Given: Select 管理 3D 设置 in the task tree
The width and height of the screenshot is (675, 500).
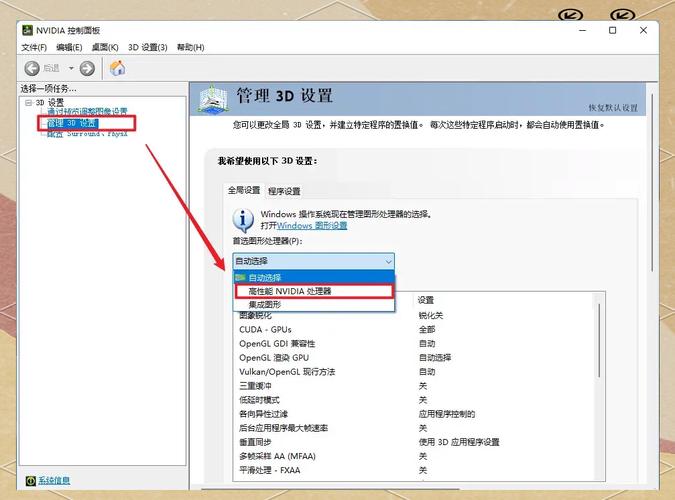Looking at the screenshot, I should (x=72, y=123).
